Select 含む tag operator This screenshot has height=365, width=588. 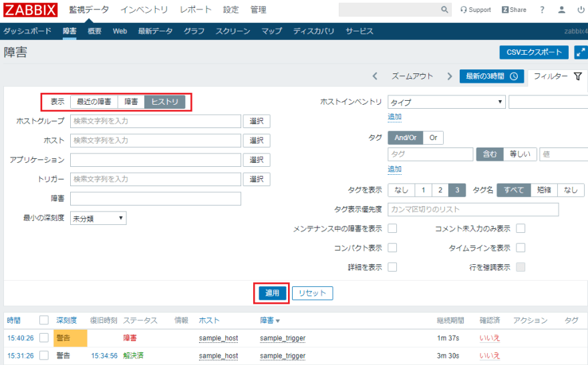489,154
